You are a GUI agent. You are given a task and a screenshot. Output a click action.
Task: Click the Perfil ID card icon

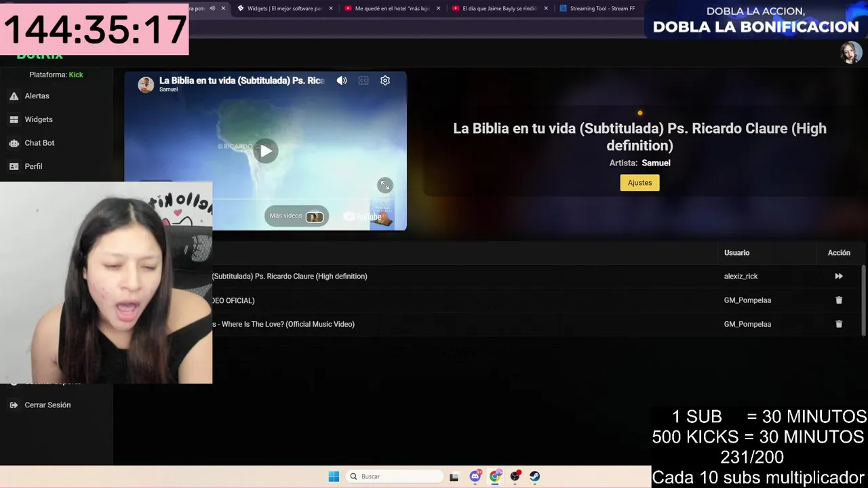tap(14, 166)
